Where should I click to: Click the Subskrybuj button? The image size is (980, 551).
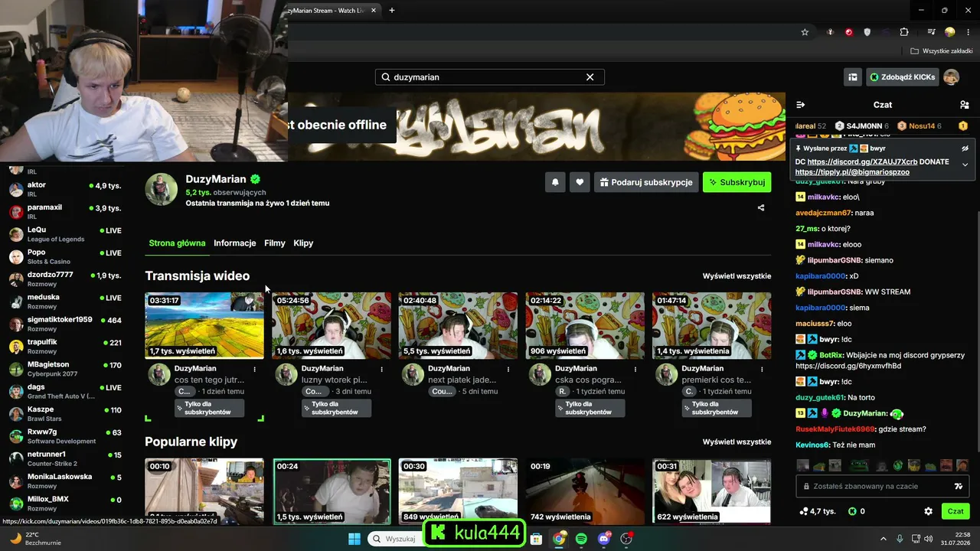click(x=737, y=182)
